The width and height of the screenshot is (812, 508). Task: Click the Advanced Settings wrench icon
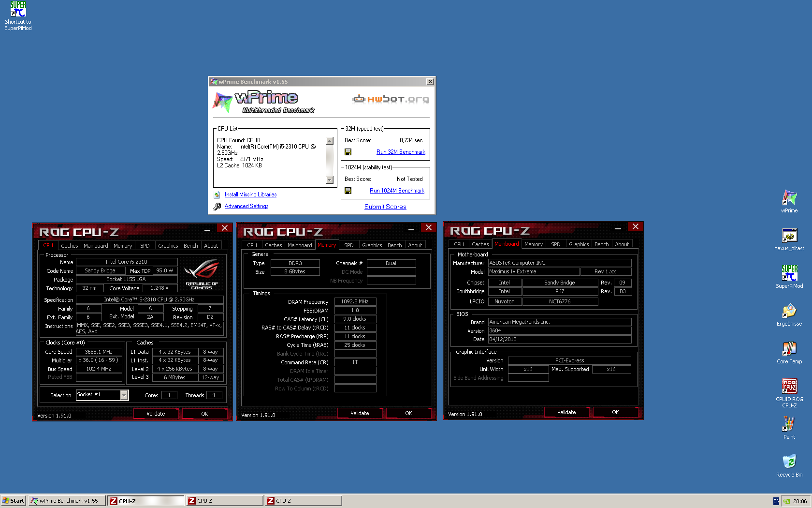point(217,206)
